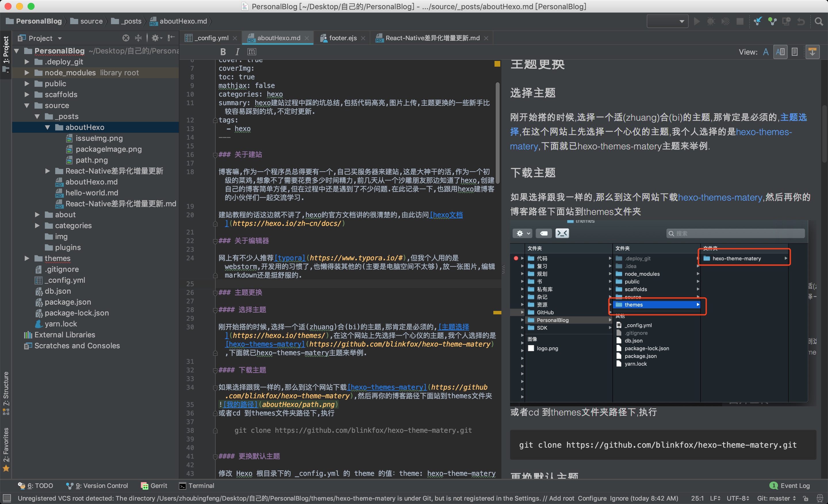
Task: Click the Stop square icon
Action: (740, 22)
